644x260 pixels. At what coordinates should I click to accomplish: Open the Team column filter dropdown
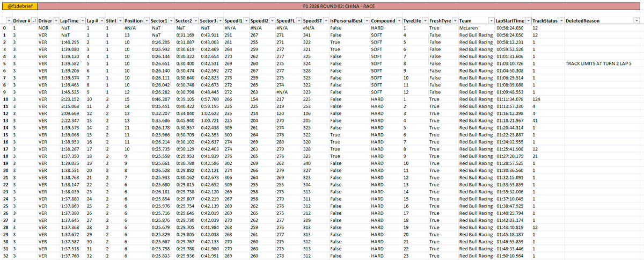click(x=492, y=20)
